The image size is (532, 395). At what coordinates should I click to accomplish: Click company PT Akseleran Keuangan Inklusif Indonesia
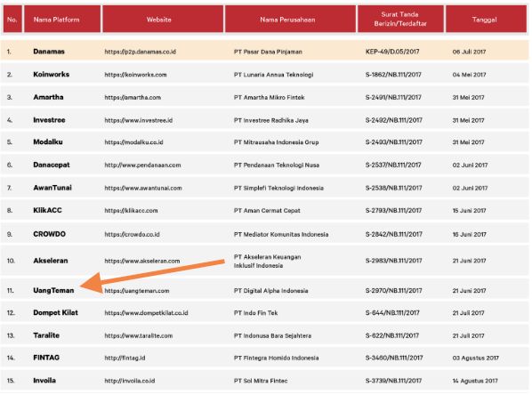tap(268, 262)
